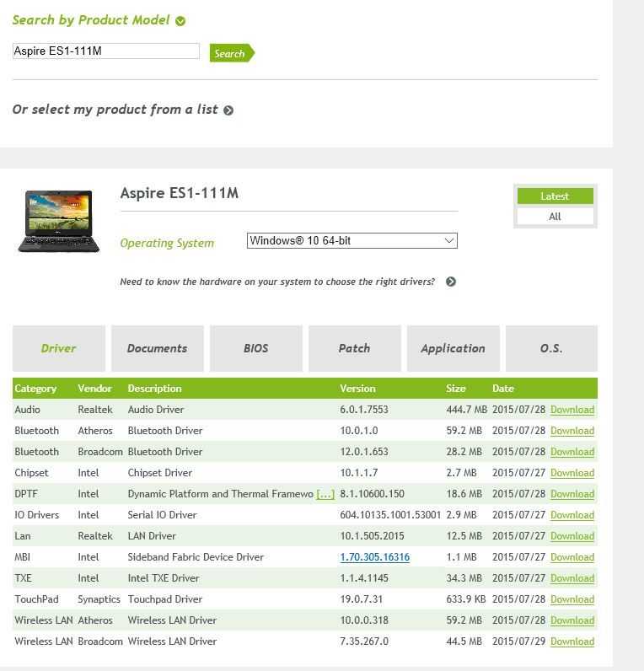Click the 2015/07/29 date cell

pos(518,641)
